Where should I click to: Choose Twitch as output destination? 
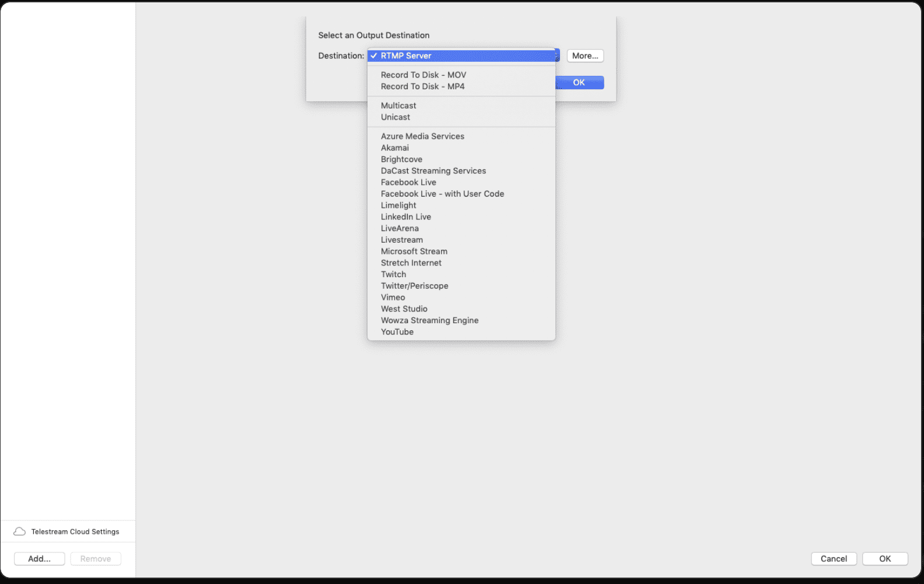coord(461,274)
